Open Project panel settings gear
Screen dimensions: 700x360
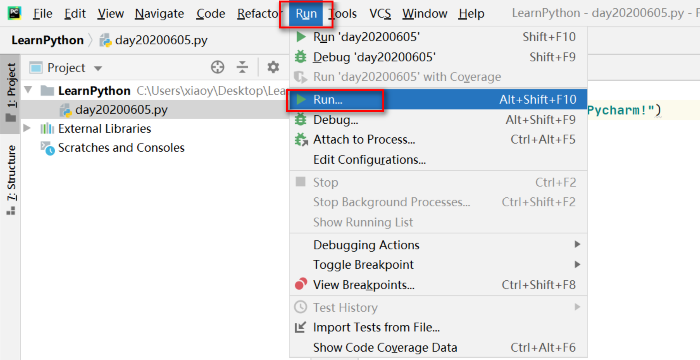point(273,67)
